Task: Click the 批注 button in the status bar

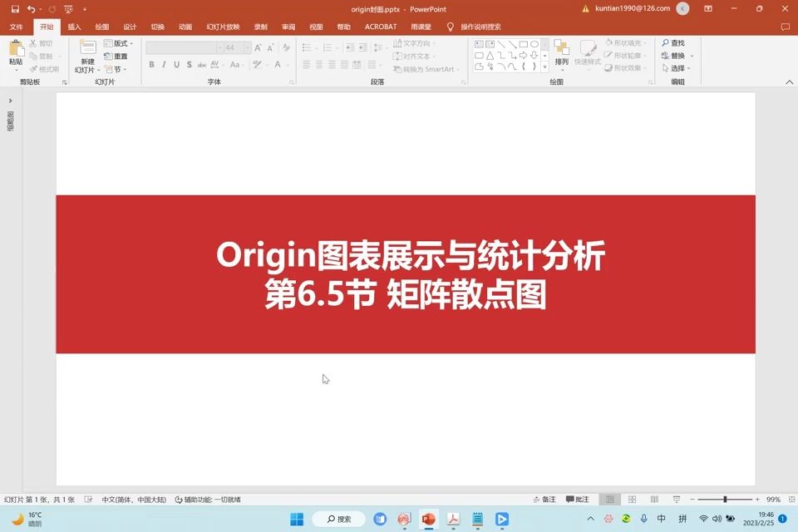Action: (x=579, y=499)
